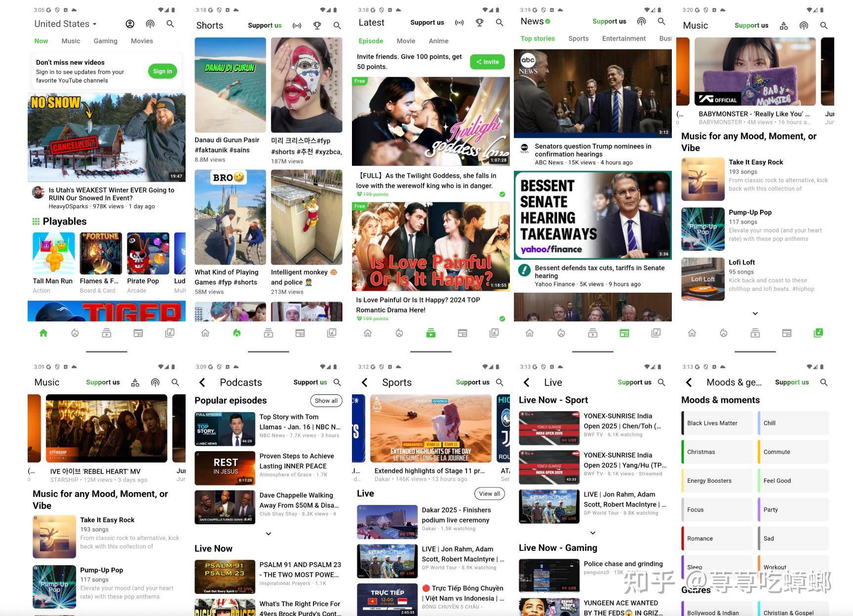Play Bessent Senate Hearing Takeaways video
853x616 pixels.
tap(593, 215)
